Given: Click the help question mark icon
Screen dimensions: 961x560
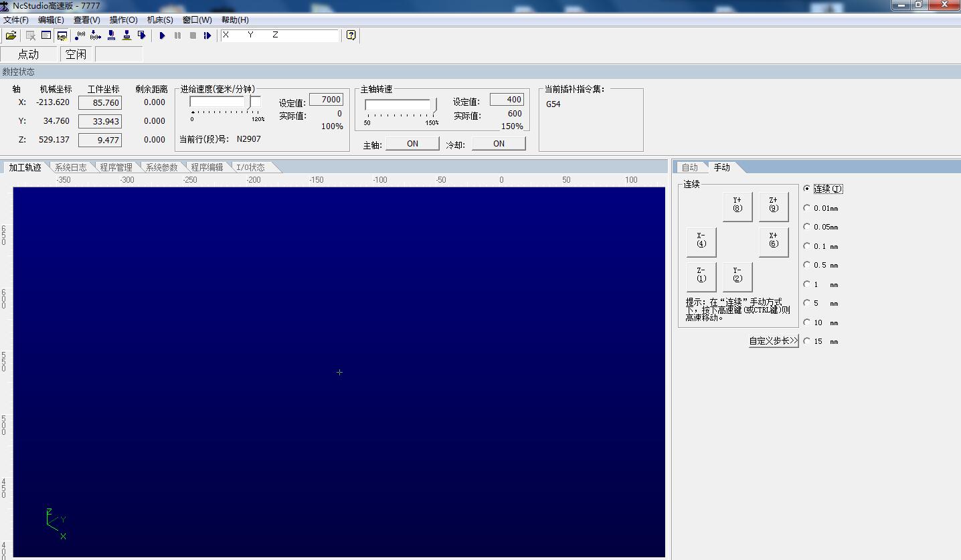Looking at the screenshot, I should click(x=351, y=35).
